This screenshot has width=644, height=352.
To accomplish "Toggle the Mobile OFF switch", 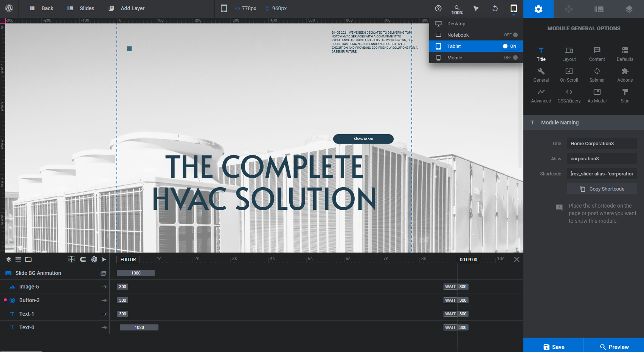I will point(511,57).
